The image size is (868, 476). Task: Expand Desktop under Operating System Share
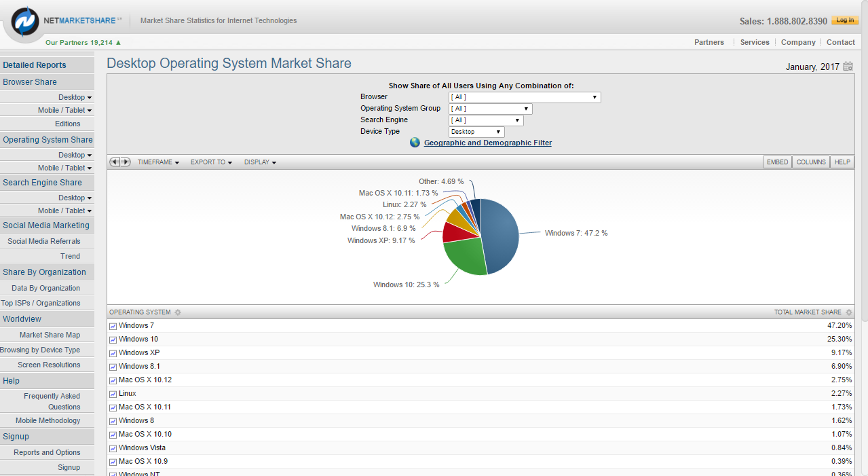point(75,155)
